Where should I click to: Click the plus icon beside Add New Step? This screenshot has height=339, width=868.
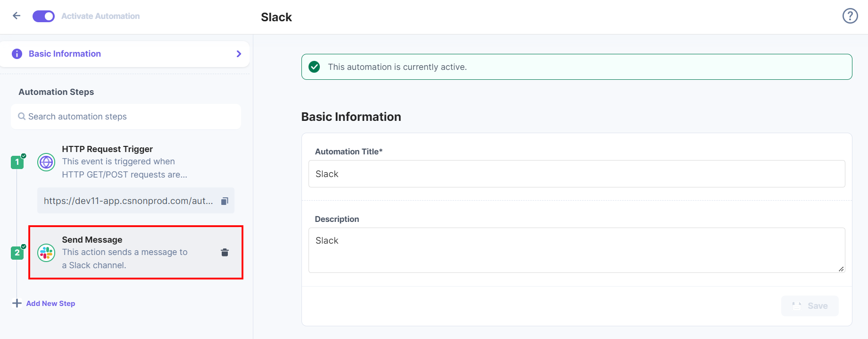pyautogui.click(x=17, y=303)
